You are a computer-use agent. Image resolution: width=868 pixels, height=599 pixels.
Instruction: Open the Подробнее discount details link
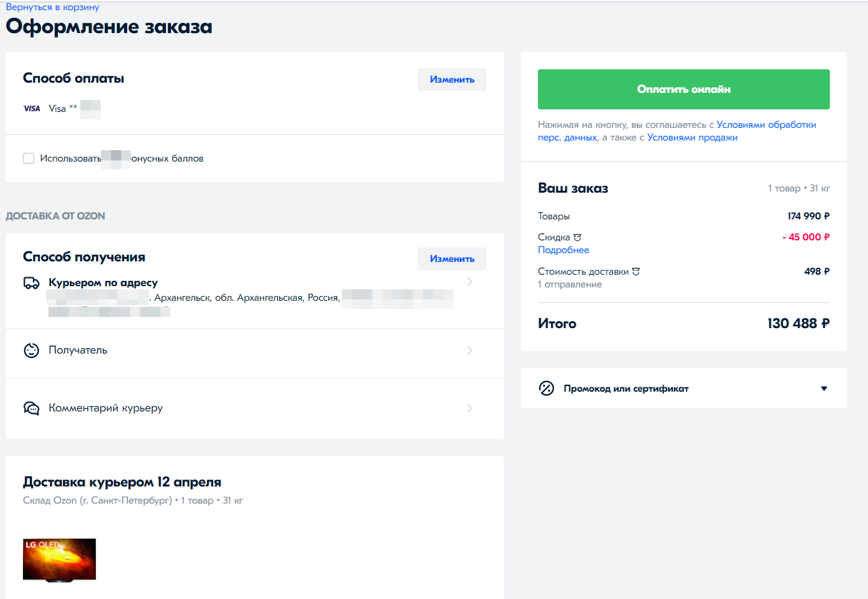point(563,250)
